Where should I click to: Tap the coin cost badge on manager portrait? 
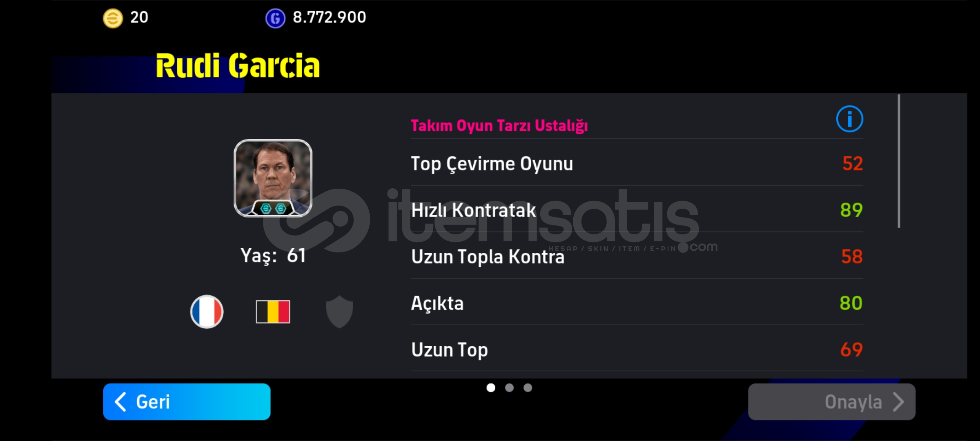pyautogui.click(x=273, y=208)
